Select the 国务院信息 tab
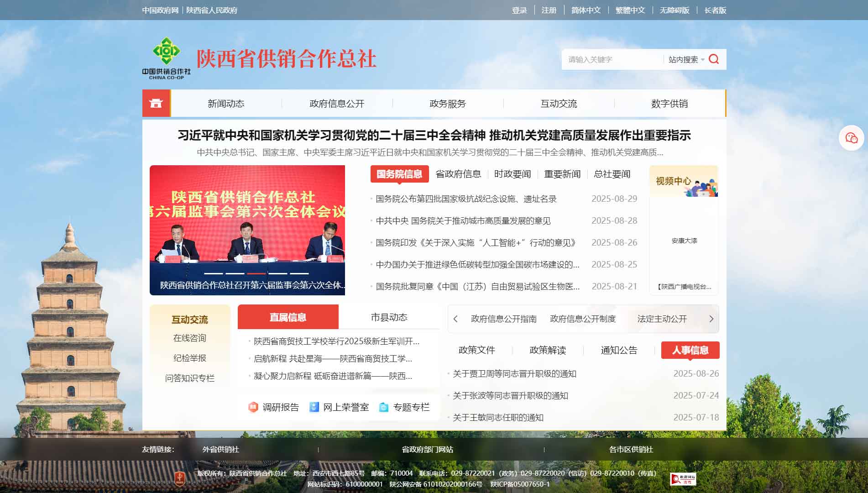 (x=399, y=174)
